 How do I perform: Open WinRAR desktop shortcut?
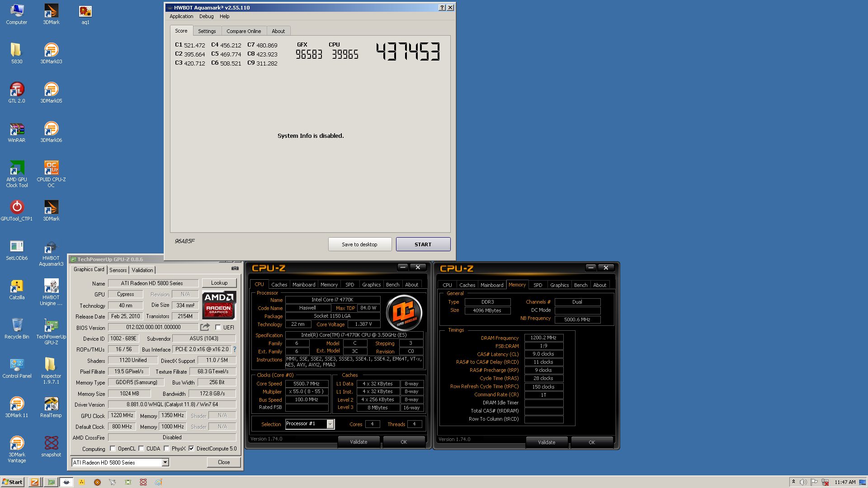(17, 132)
